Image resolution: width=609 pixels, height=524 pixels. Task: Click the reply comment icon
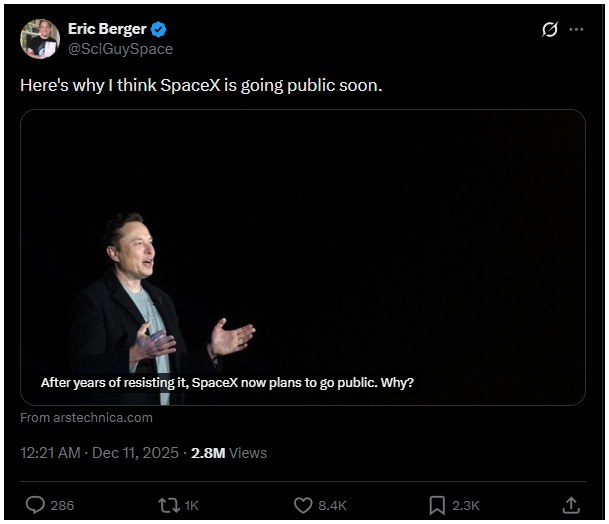(33, 505)
